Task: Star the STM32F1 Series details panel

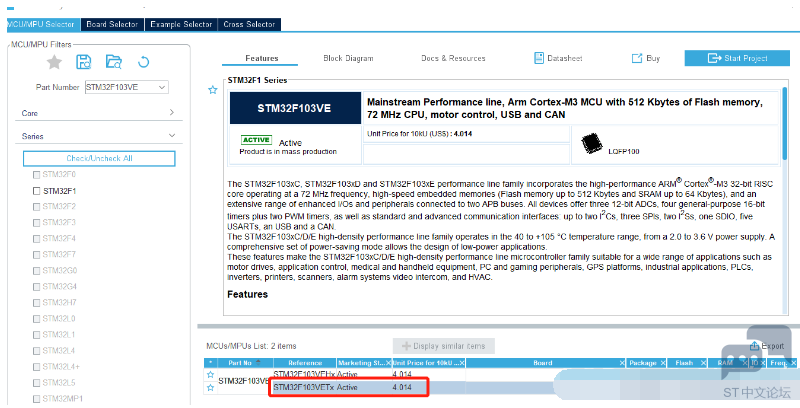Action: (213, 90)
